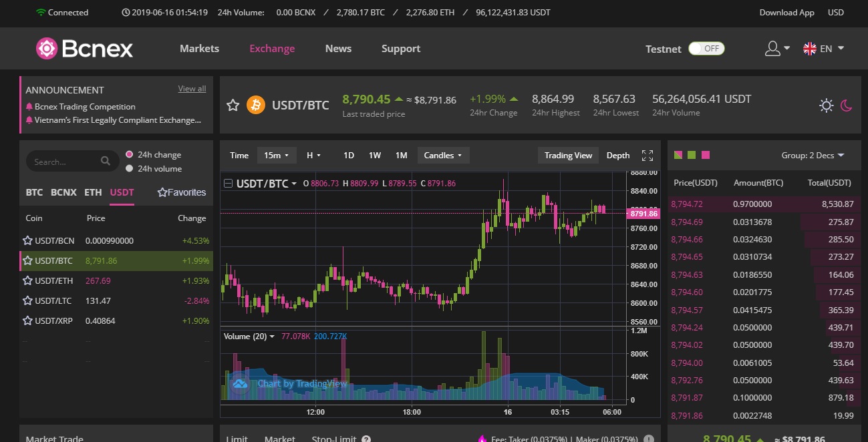Switch to the ETH market tab
This screenshot has height=442, width=868.
93,192
